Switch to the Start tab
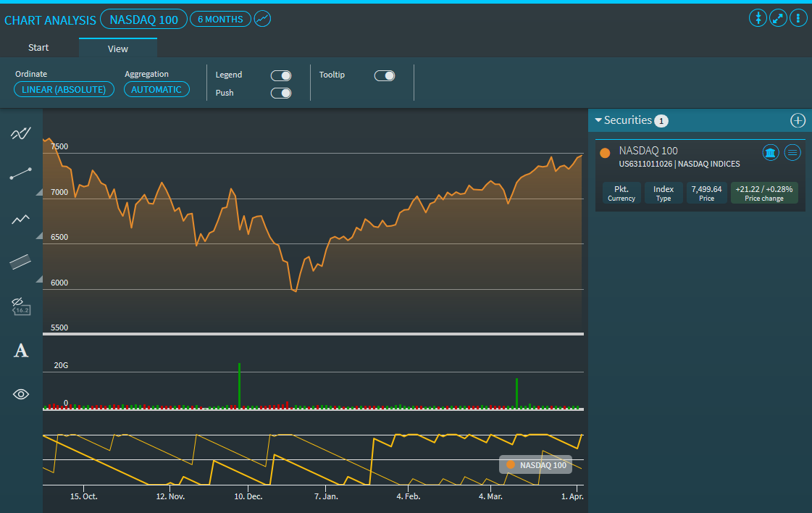The image size is (812, 513). click(x=38, y=48)
